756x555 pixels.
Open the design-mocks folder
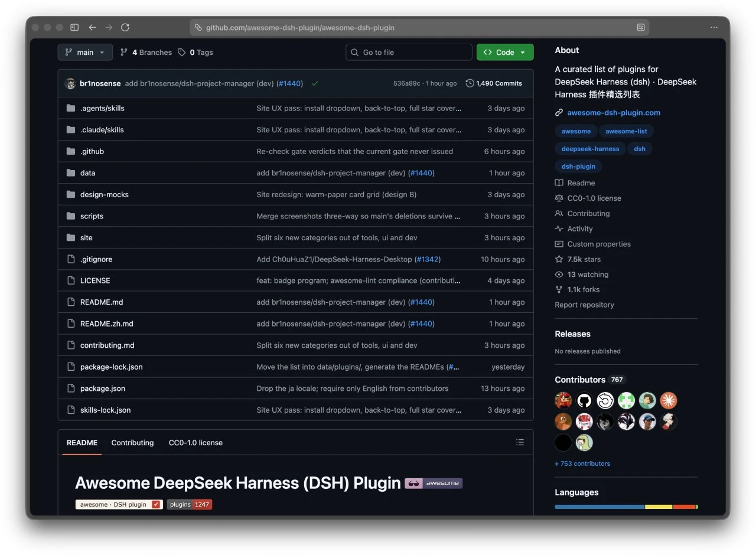coord(104,194)
